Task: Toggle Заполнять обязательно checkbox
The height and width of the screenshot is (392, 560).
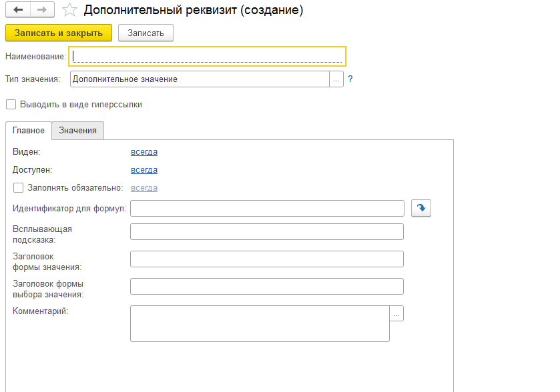Action: [18, 187]
